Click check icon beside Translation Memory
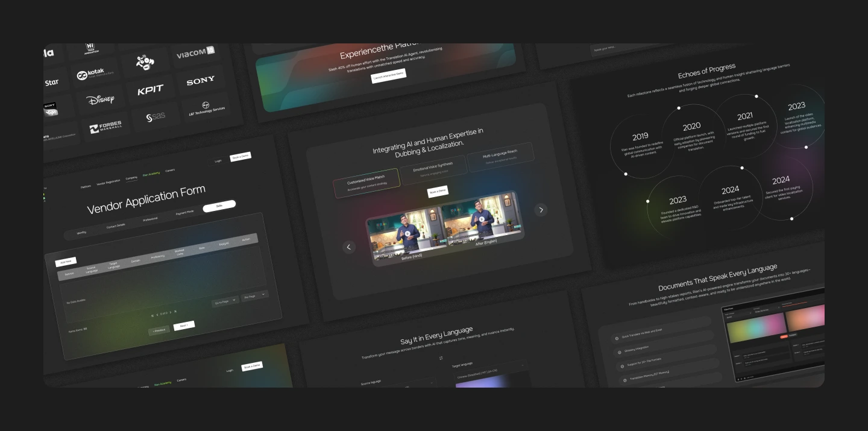Screen dimensions: 868x431 625,380
